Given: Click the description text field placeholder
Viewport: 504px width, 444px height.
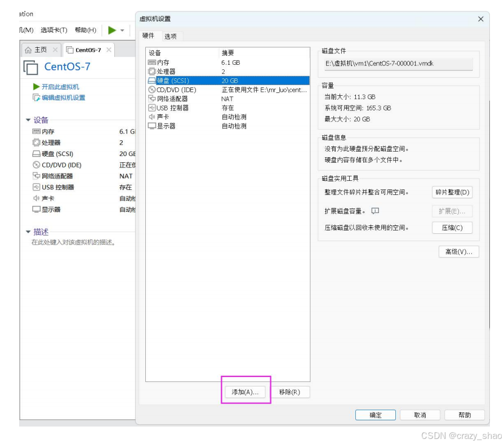Looking at the screenshot, I should 73,242.
